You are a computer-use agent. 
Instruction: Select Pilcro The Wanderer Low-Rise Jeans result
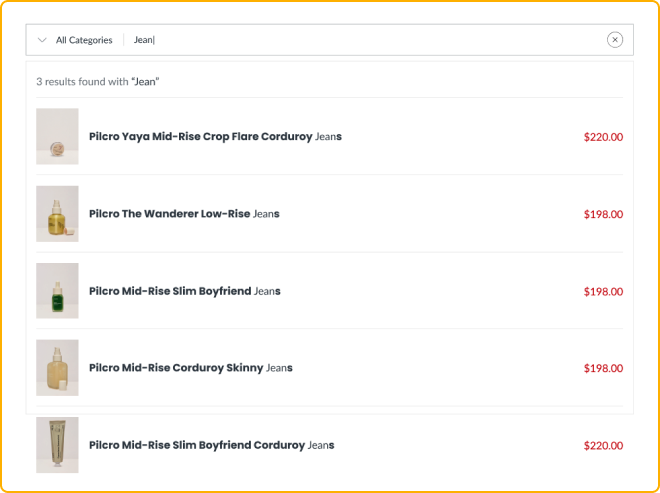tap(184, 213)
